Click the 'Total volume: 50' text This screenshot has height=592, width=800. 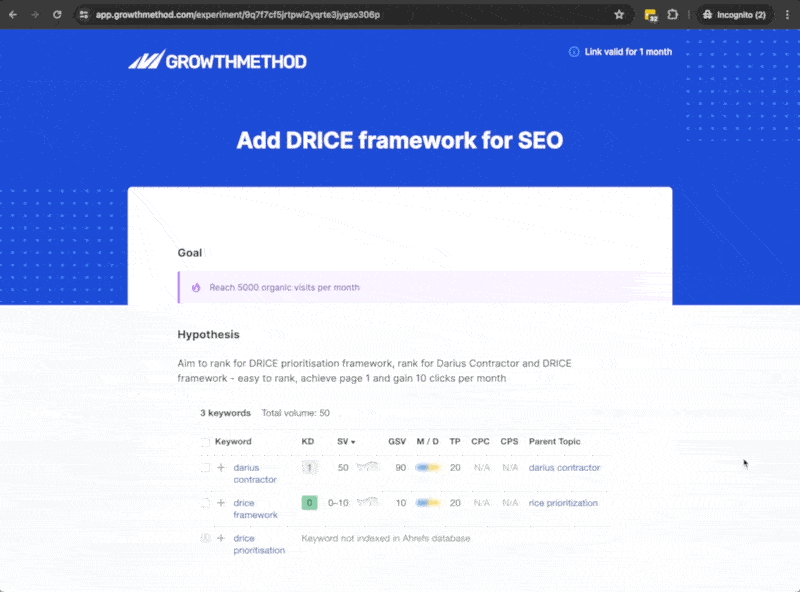[x=295, y=413]
